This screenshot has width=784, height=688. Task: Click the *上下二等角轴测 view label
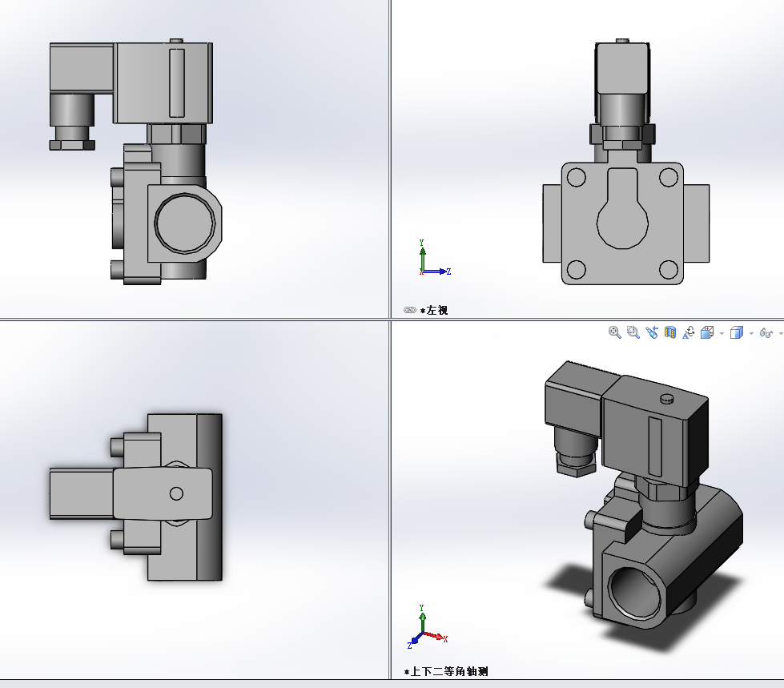click(446, 671)
